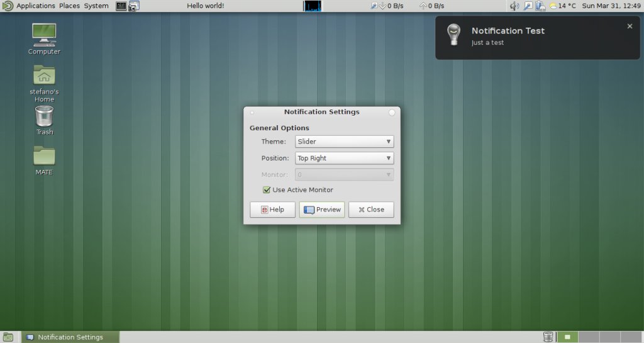Click the Help button
Image resolution: width=644 pixels, height=343 pixels.
click(273, 210)
